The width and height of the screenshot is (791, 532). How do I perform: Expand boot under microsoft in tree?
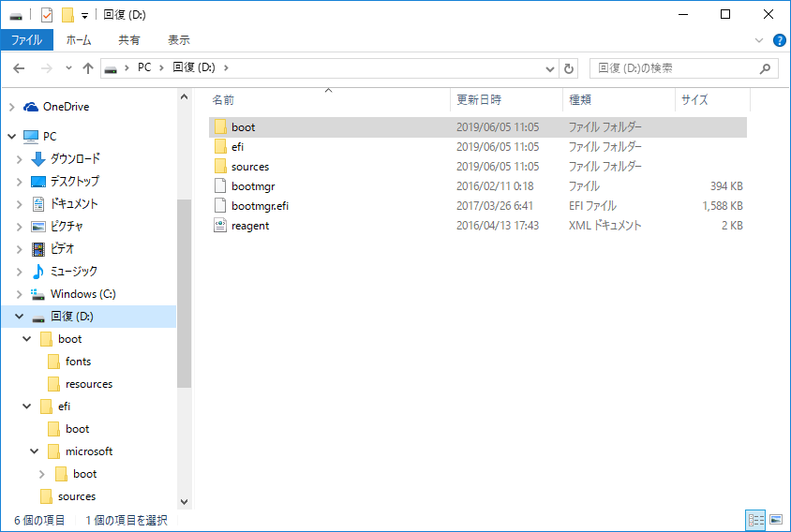click(42, 474)
